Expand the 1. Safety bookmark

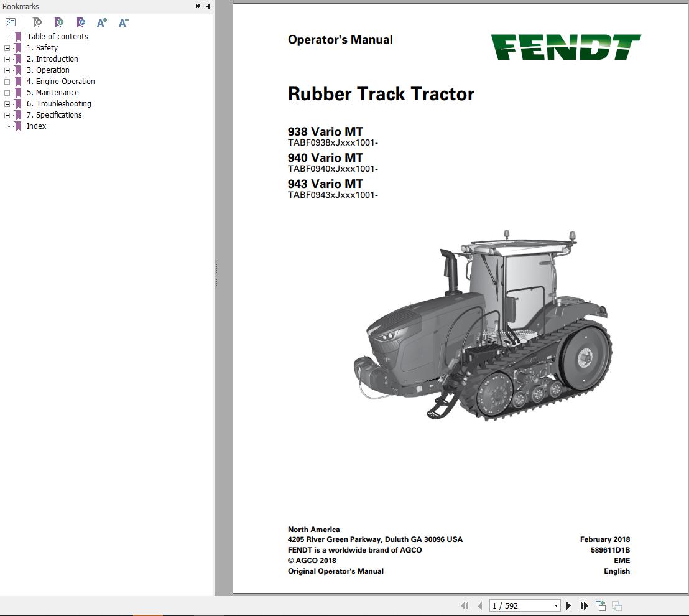[x=7, y=48]
